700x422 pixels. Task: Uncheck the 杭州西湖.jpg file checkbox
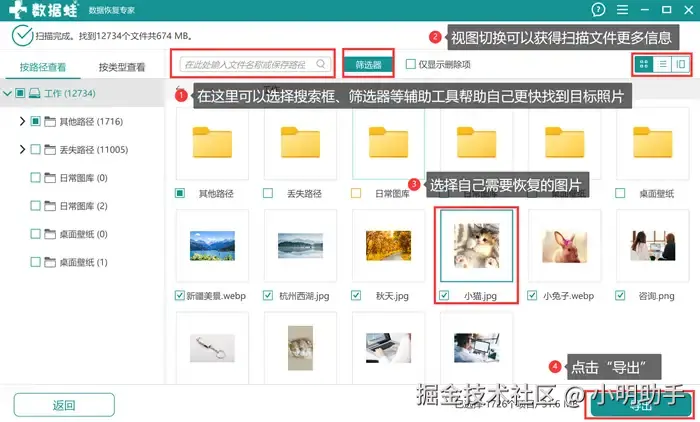pyautogui.click(x=268, y=295)
